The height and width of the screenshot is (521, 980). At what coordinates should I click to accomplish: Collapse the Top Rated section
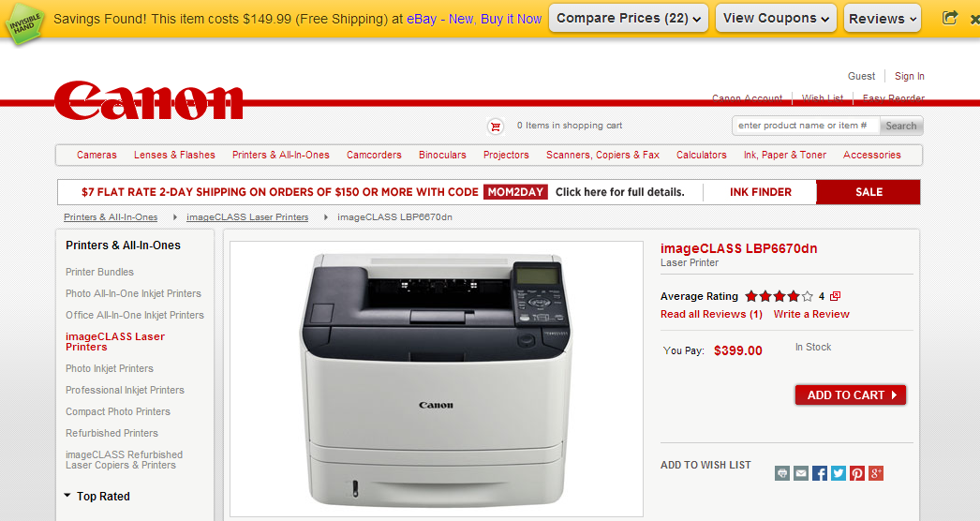pyautogui.click(x=97, y=496)
